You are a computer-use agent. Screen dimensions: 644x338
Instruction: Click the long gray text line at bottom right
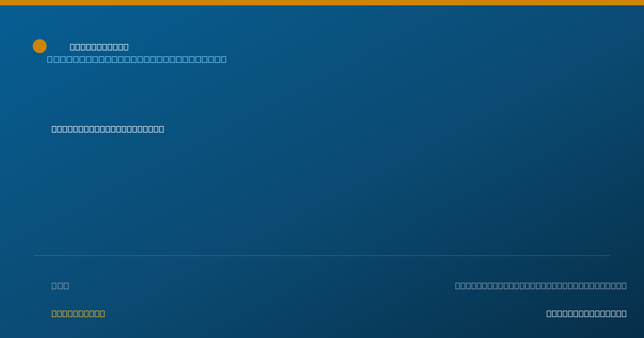[541, 285]
